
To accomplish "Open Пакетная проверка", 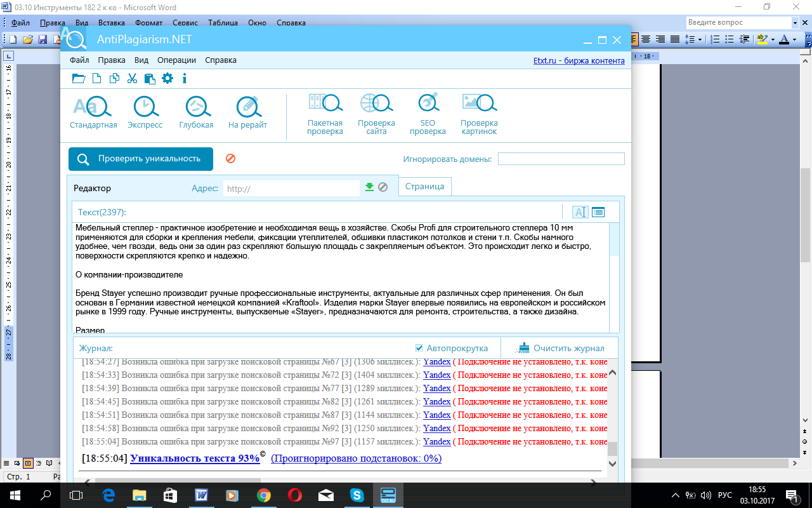I will click(325, 115).
